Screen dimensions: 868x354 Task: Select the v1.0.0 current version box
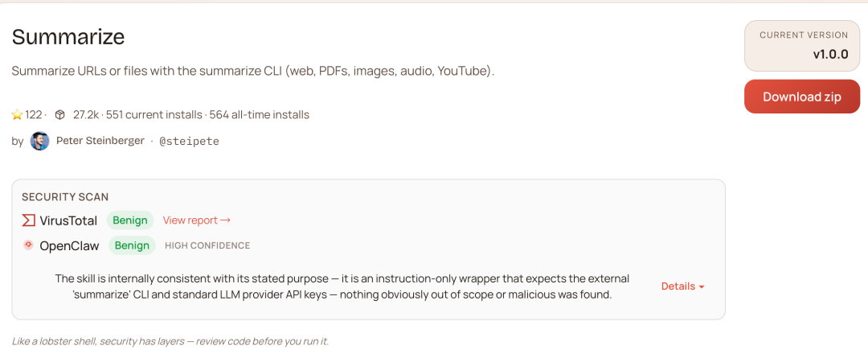click(802, 46)
